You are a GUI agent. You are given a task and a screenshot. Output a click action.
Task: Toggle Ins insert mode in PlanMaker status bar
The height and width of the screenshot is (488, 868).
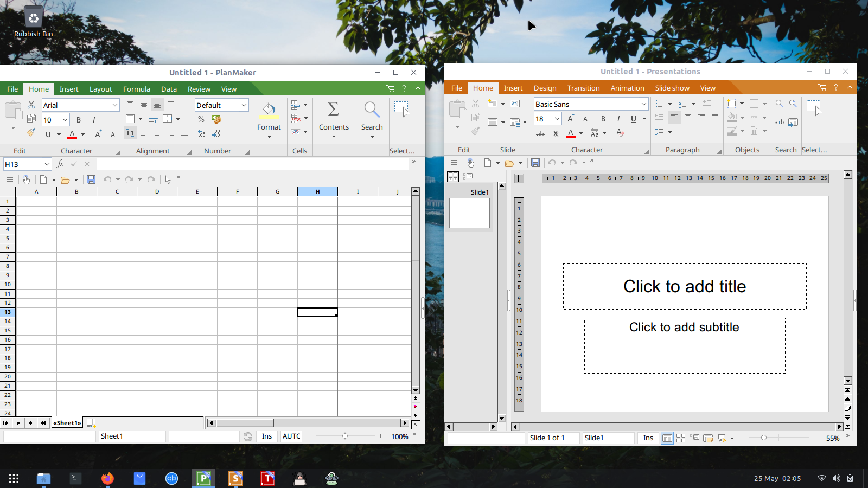point(267,436)
